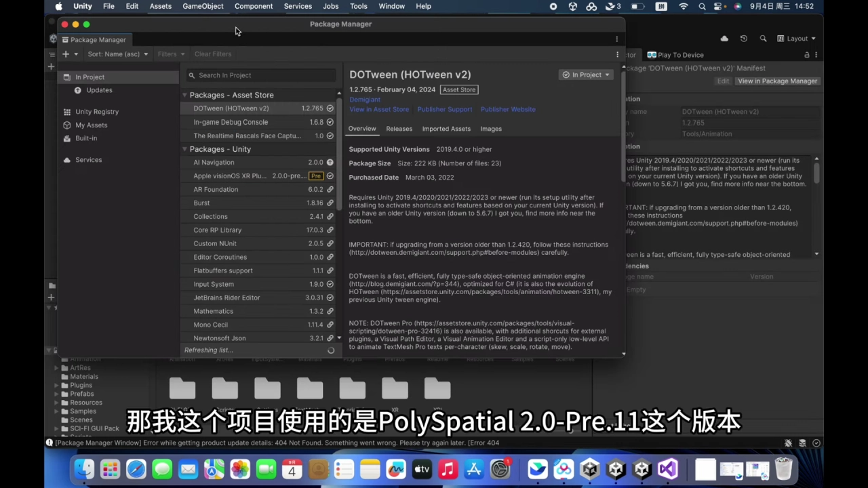This screenshot has width=868, height=488.
Task: Open System Settings from the Dock
Action: (500, 469)
